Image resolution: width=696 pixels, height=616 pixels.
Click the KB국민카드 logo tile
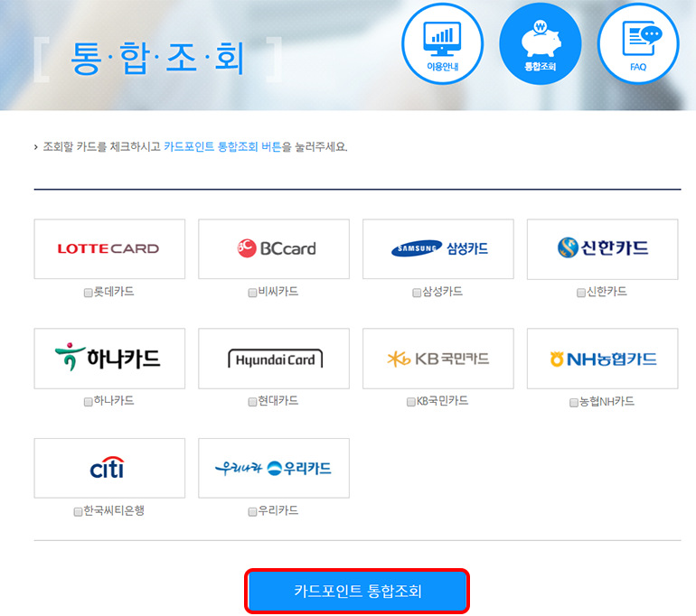438,359
